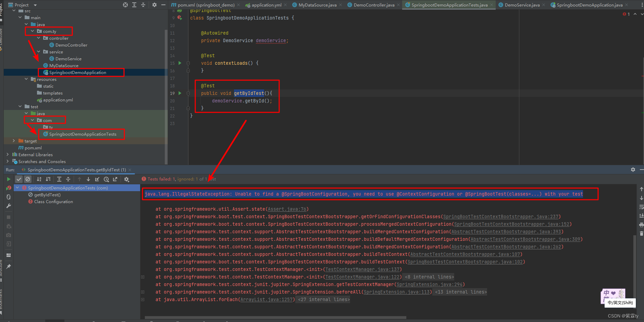This screenshot has height=322, width=644.
Task: Open SpringBootTestContextBootstrapper.java:237 link
Action: pos(501,216)
